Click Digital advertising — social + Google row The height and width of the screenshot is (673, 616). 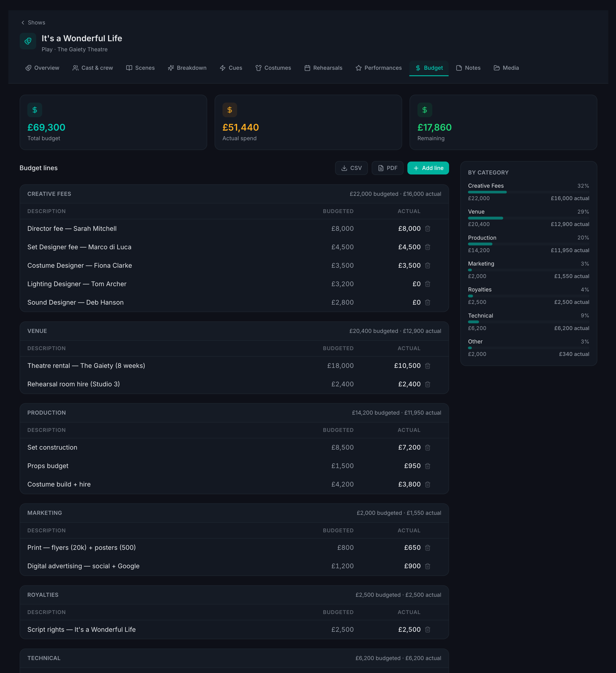234,566
